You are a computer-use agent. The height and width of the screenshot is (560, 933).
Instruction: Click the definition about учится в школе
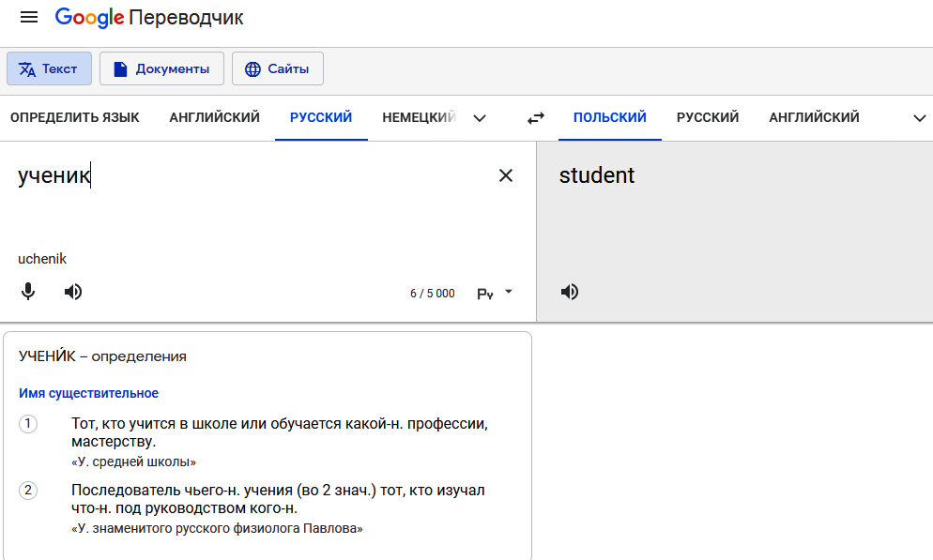280,432
